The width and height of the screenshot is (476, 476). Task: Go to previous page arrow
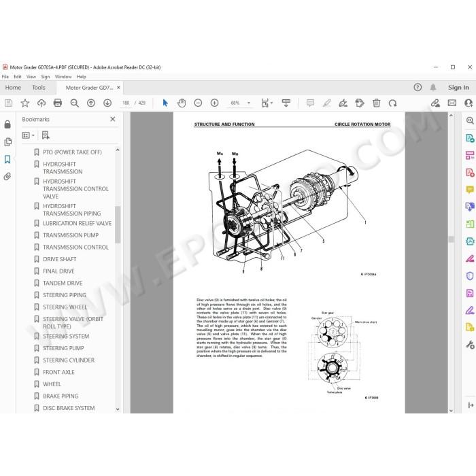coord(91,103)
